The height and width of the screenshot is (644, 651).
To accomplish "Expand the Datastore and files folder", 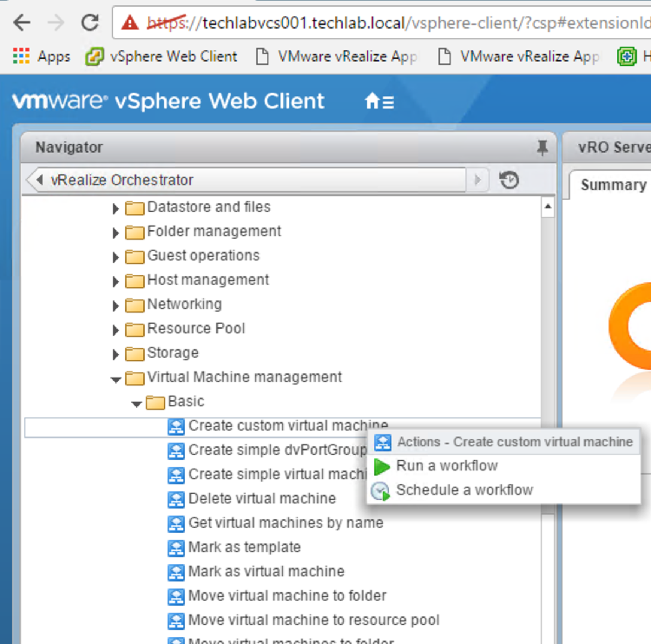I will coord(115,208).
